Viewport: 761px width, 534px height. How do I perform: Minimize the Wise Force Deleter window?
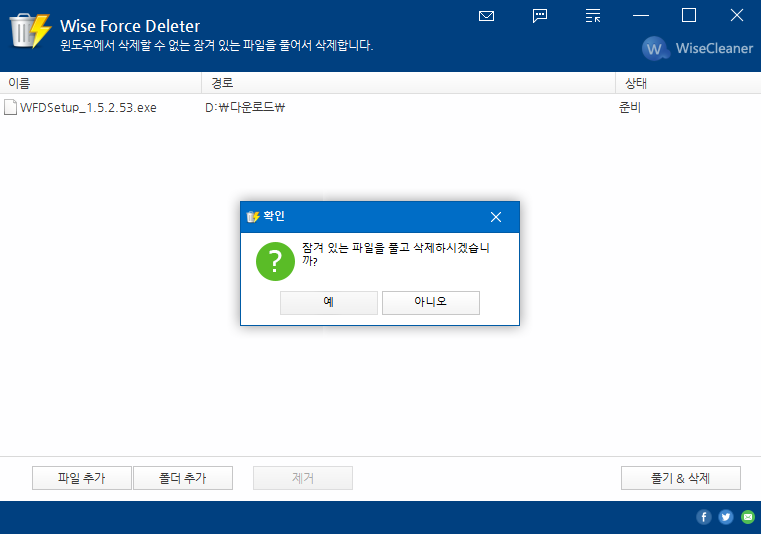tap(641, 16)
